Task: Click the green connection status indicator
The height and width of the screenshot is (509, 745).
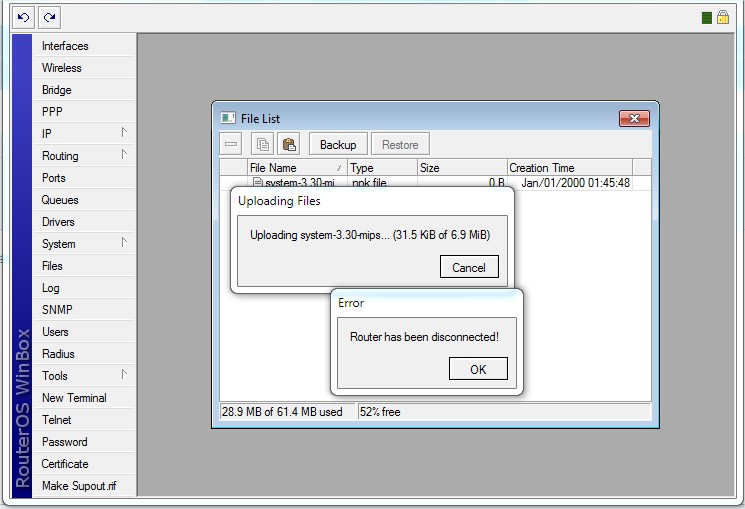Action: [707, 18]
